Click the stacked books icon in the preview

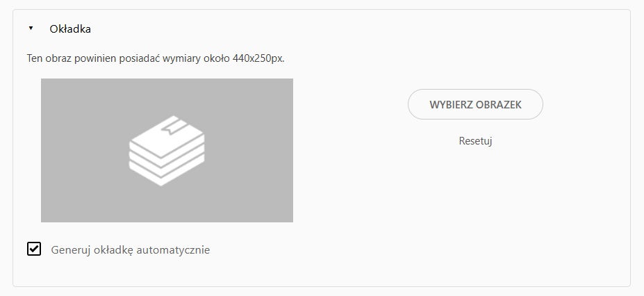(167, 151)
